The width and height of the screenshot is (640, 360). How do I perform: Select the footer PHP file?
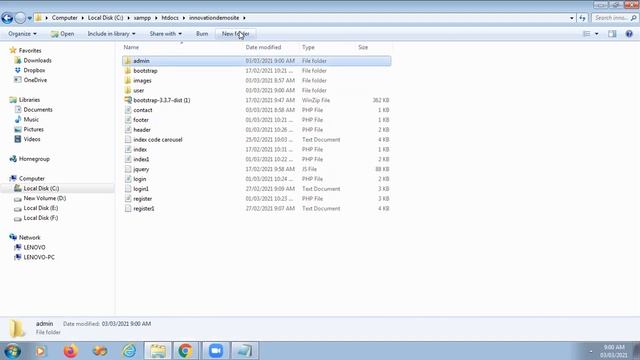[256, 120]
